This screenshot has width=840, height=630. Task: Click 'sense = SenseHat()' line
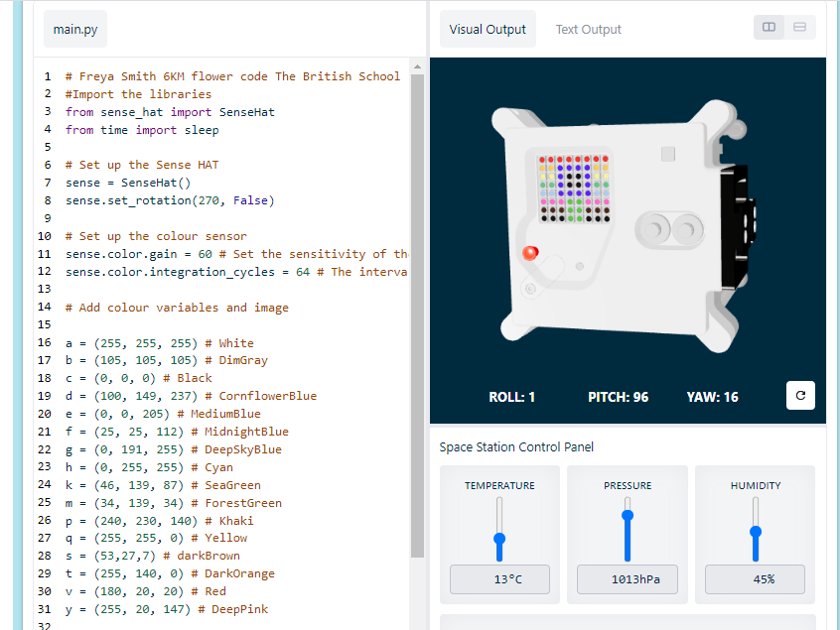tap(128, 183)
